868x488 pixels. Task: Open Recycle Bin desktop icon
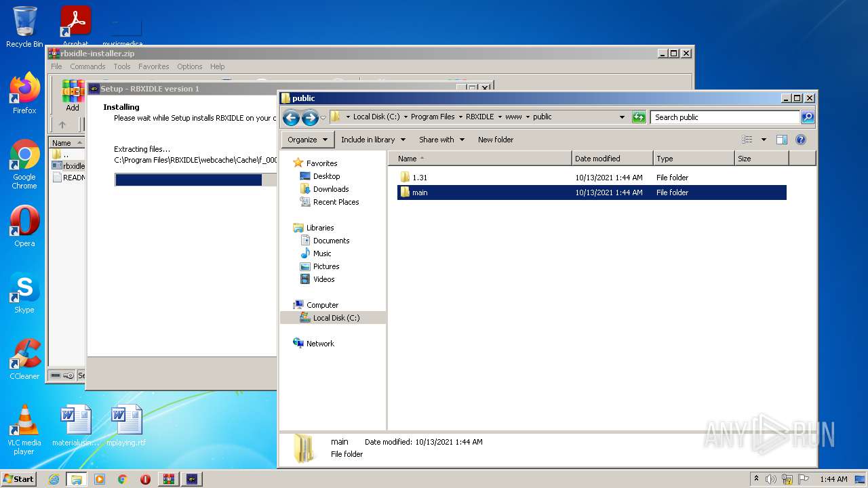point(24,27)
